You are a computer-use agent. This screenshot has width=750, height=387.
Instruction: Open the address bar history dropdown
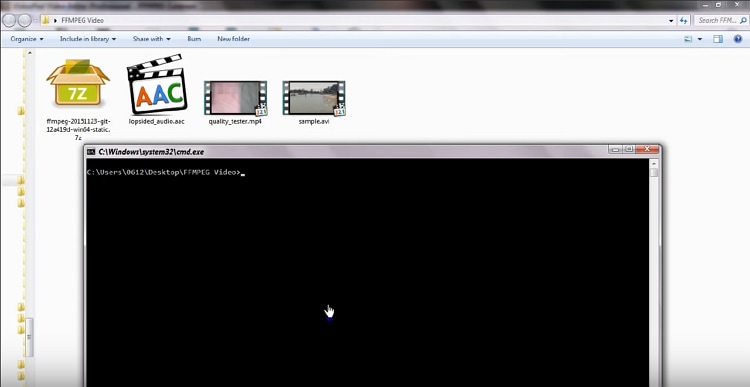click(x=671, y=21)
